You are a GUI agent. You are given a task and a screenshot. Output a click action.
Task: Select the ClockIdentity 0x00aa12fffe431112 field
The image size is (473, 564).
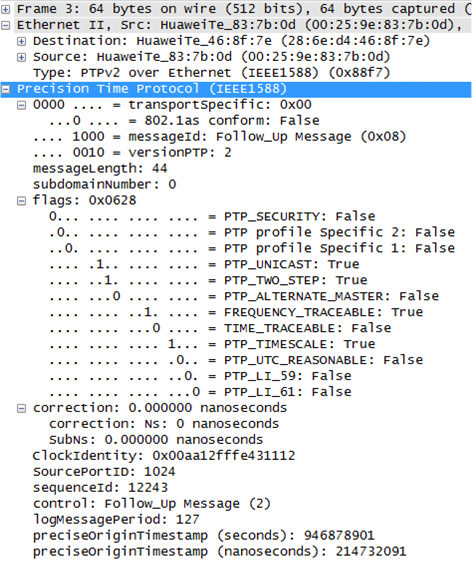coord(164,456)
